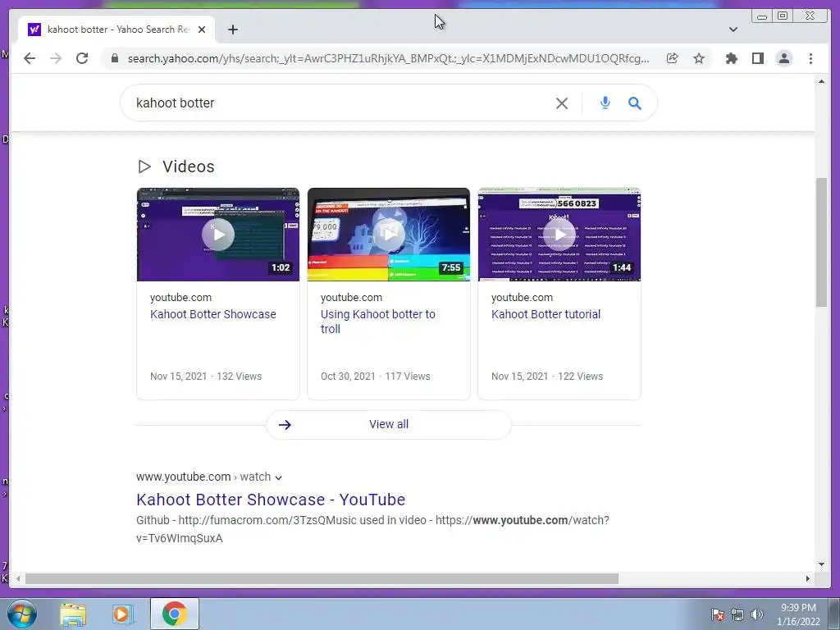Clear the search query with X
The image size is (840, 630).
coord(562,103)
